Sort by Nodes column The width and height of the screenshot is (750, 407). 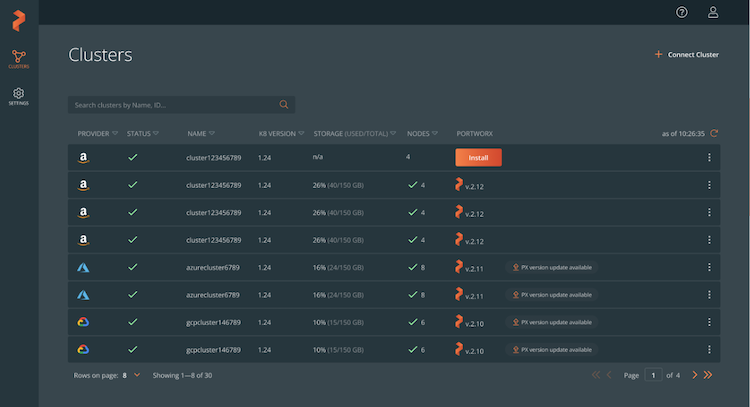[422, 133]
